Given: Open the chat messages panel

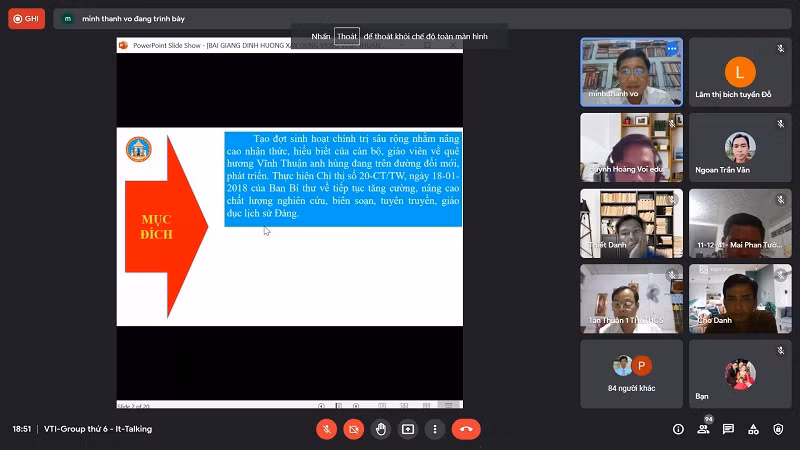Looking at the screenshot, I should point(728,429).
